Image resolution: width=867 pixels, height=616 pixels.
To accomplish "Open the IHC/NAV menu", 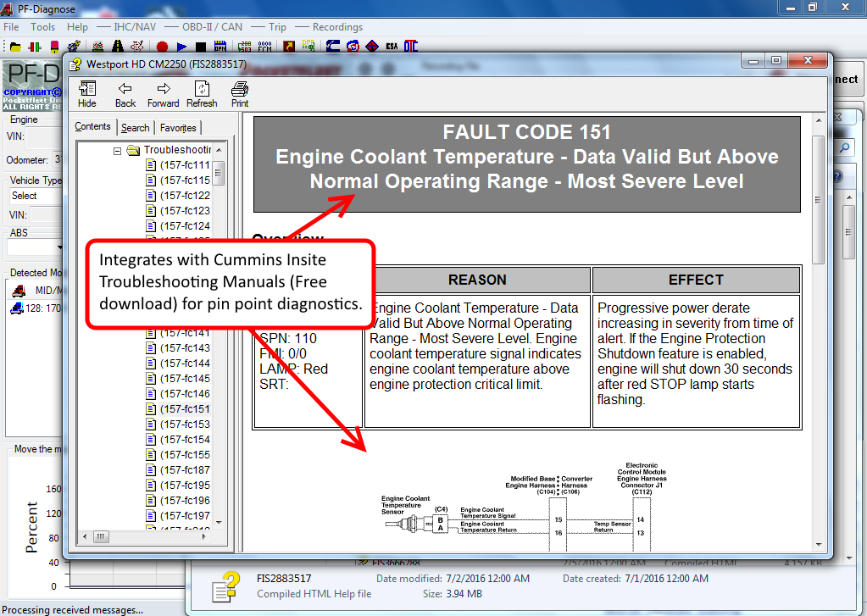I will point(135,26).
